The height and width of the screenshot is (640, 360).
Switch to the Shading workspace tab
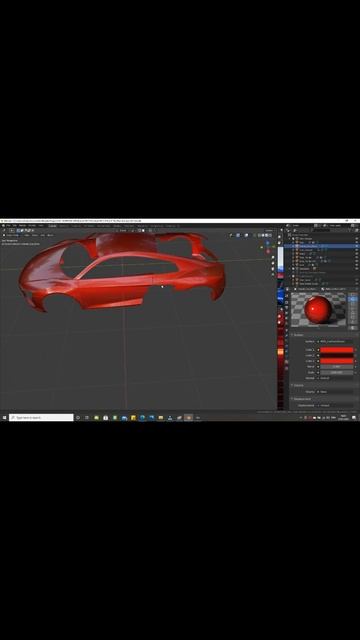[117, 225]
